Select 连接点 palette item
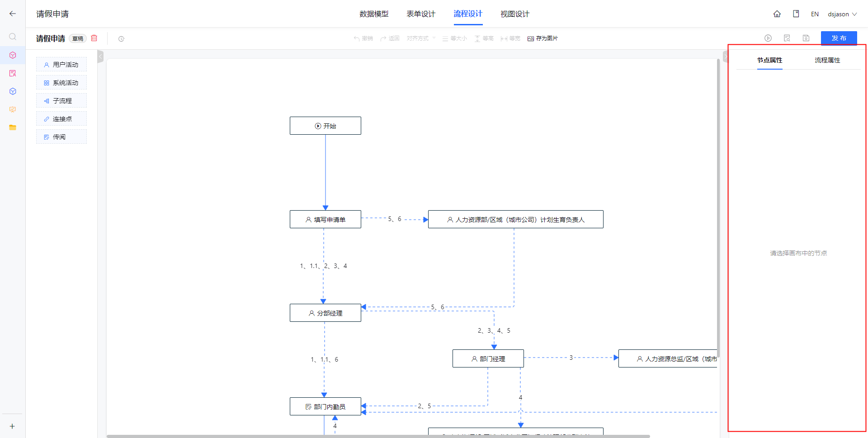Image resolution: width=868 pixels, height=438 pixels. coord(61,119)
